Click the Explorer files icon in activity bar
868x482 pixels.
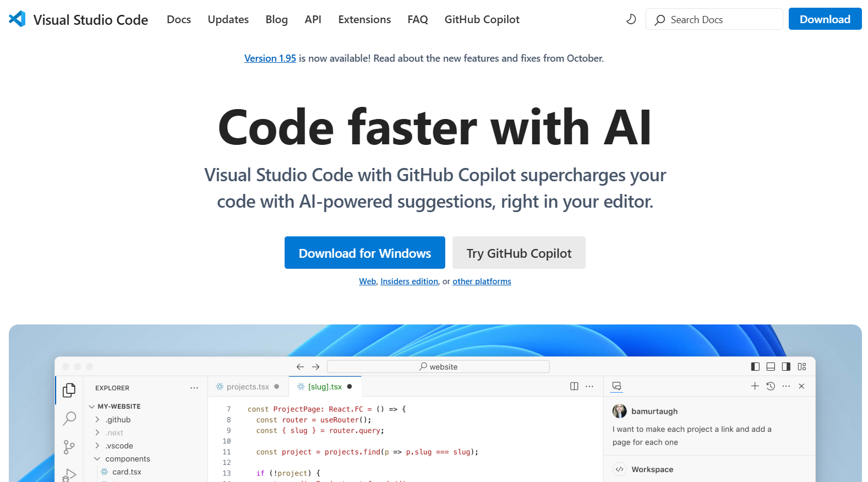pyautogui.click(x=69, y=390)
